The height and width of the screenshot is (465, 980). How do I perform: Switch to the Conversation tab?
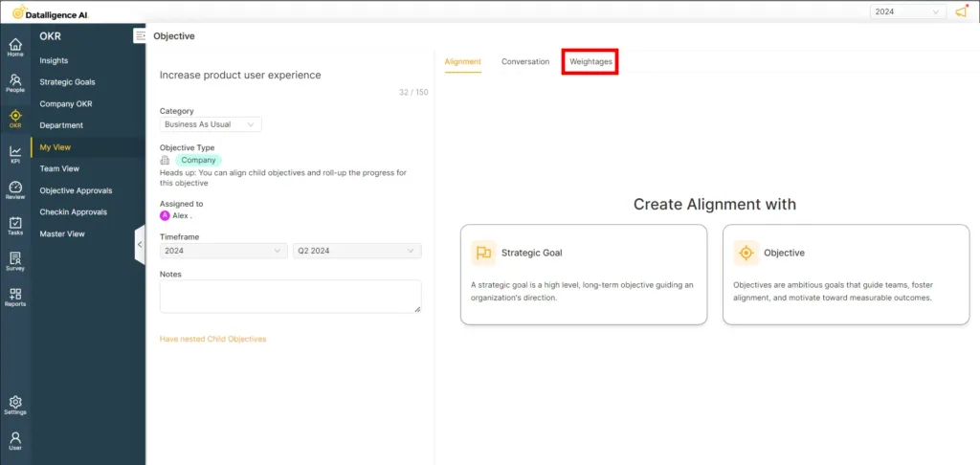[x=525, y=62]
